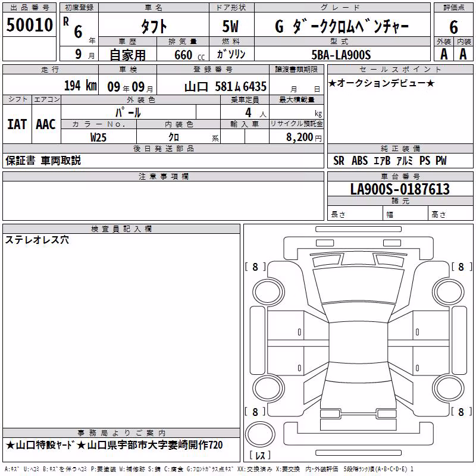Click the 車検 header label
Screen dimensions: 476x476
tap(128, 70)
